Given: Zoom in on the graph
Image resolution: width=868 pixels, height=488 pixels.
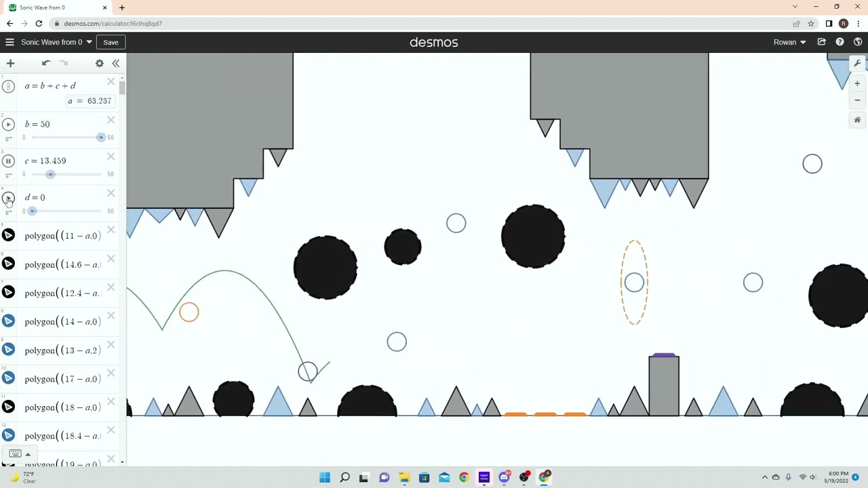Looking at the screenshot, I should click(857, 83).
